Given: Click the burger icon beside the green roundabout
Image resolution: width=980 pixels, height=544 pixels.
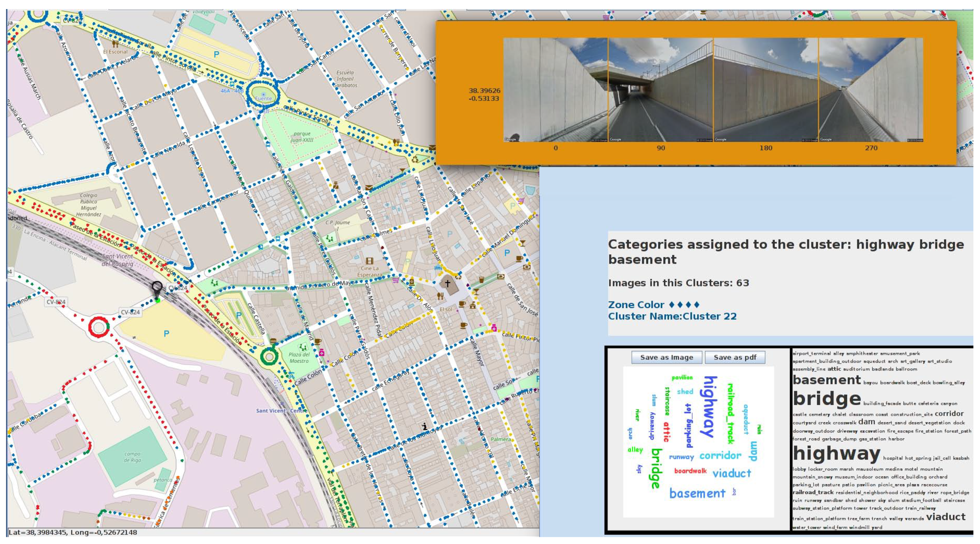Looking at the screenshot, I should [x=273, y=341].
